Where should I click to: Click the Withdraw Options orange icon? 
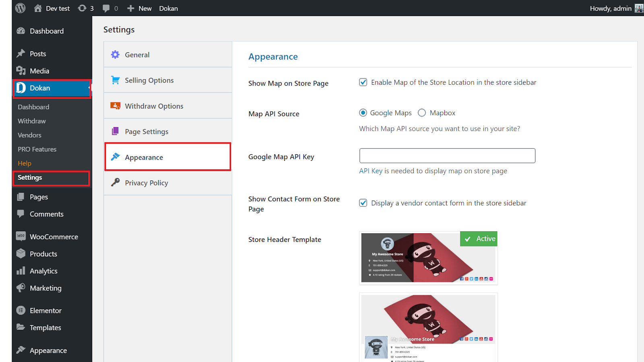(116, 106)
